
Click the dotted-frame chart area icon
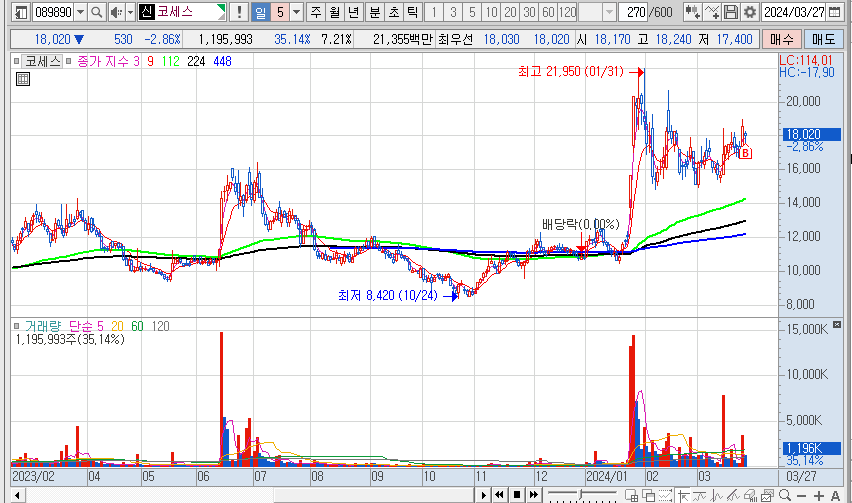click(x=666, y=495)
